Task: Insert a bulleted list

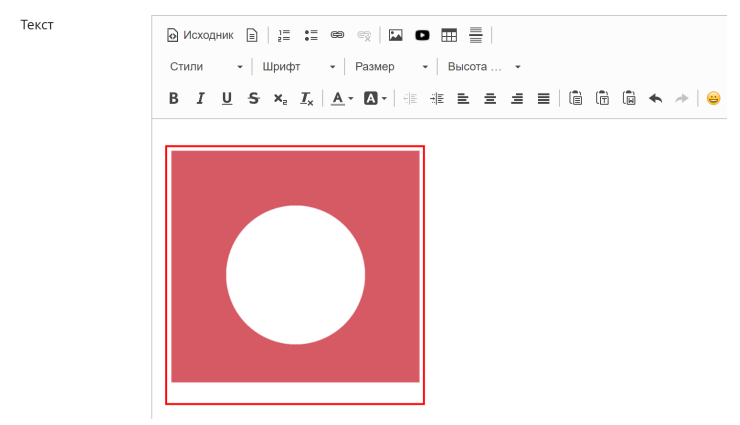Action: (x=311, y=35)
